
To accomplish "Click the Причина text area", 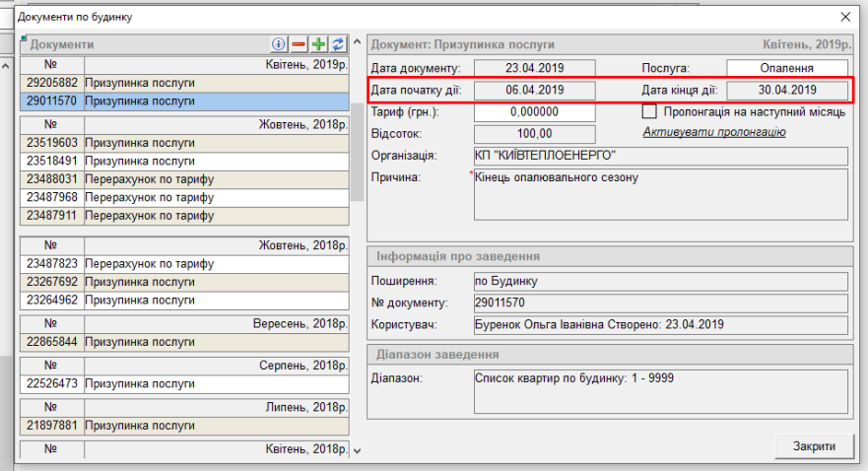I will [x=660, y=194].
